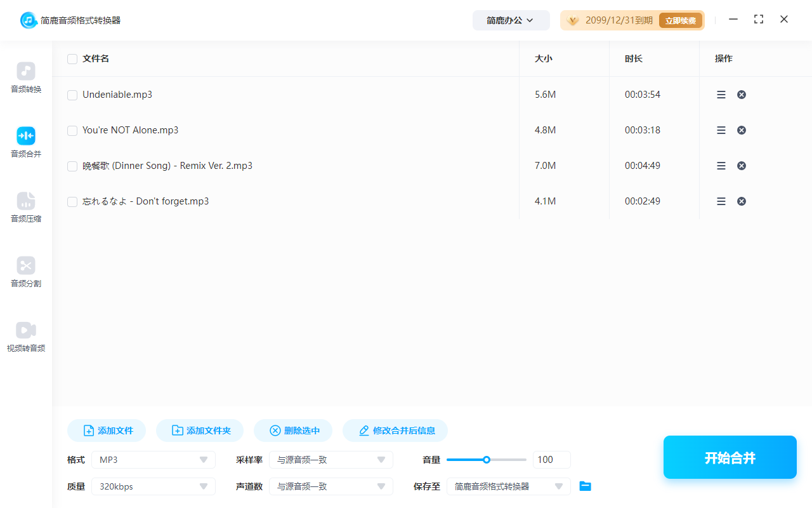Viewport: 812px width, 508px height.
Task: Expand the 采样率 dropdown
Action: click(x=331, y=460)
